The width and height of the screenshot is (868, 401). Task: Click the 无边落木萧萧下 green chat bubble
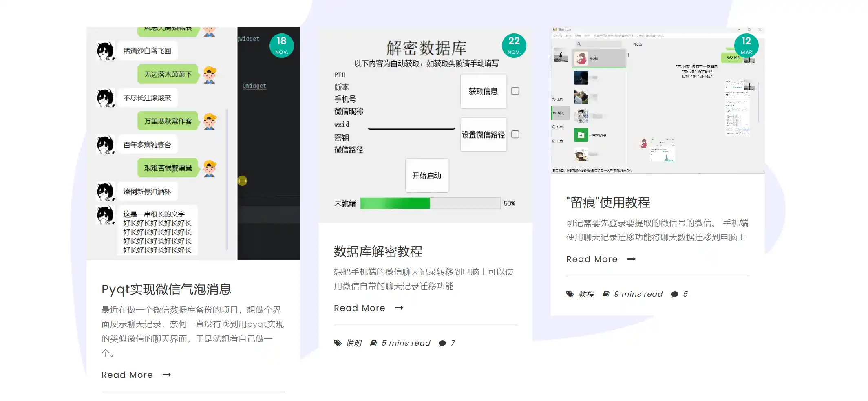tap(168, 75)
